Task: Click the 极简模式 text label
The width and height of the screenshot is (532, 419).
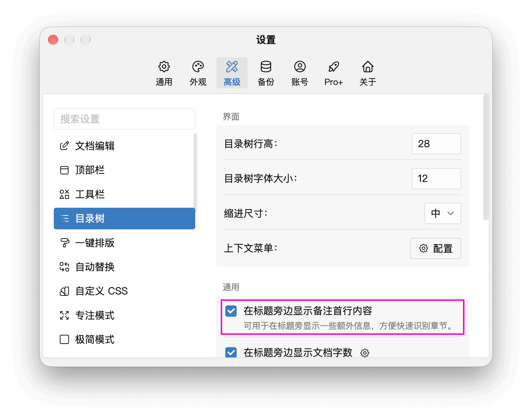Action: click(x=95, y=340)
